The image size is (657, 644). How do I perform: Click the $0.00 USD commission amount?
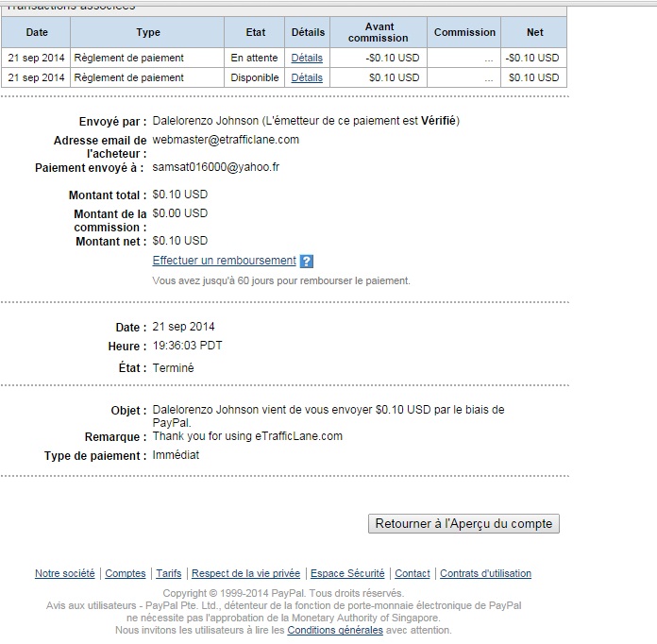[180, 213]
